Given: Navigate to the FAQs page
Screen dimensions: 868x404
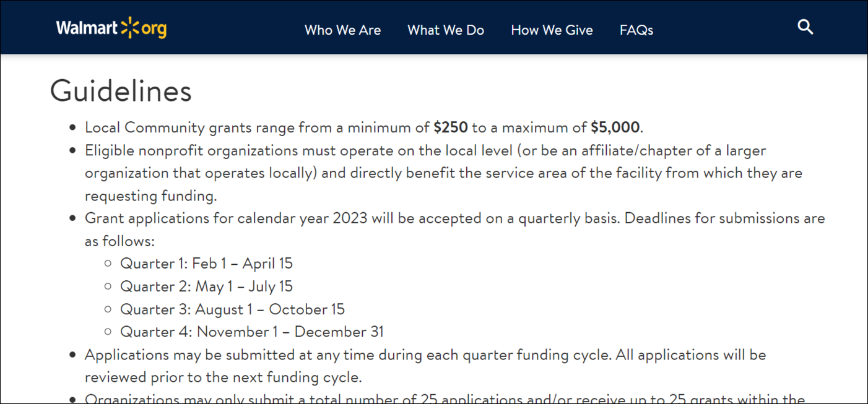Looking at the screenshot, I should [636, 30].
